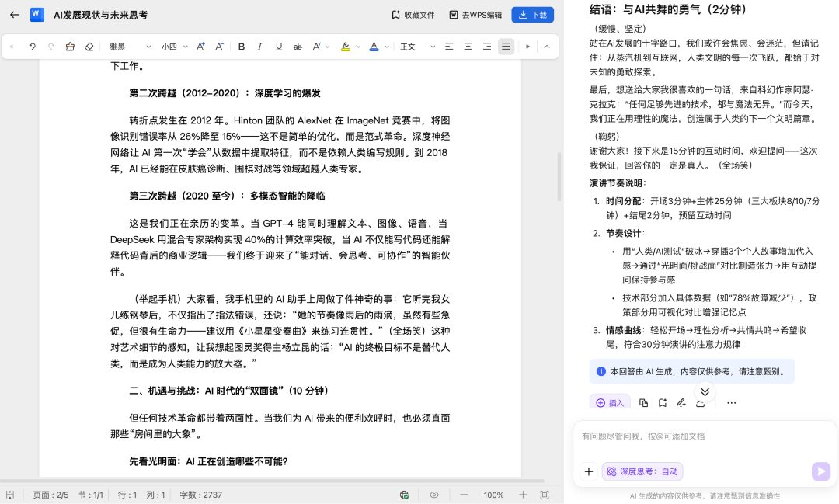
Task: Click the bookmark sparkle icon under reply
Action: pos(663,403)
